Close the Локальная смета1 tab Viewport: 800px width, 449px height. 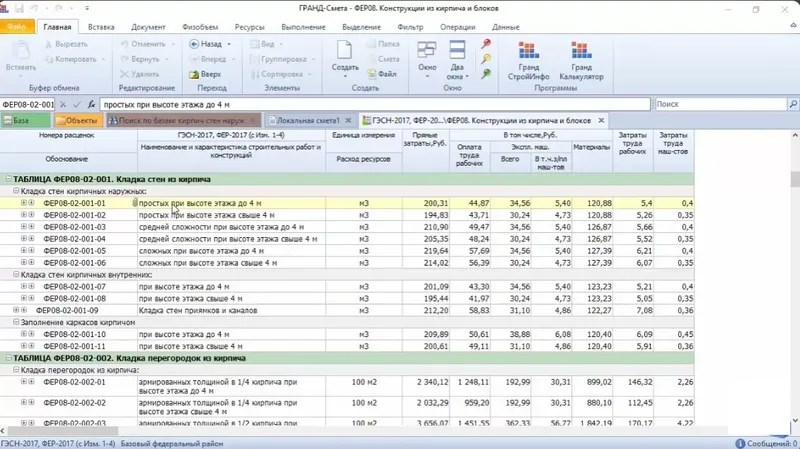[x=348, y=120]
